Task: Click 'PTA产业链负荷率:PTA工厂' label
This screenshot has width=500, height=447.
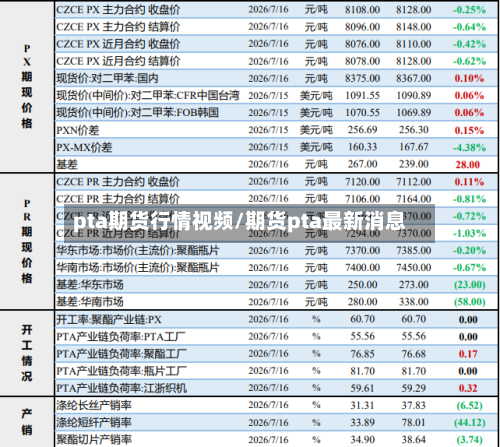Action: 121,337
